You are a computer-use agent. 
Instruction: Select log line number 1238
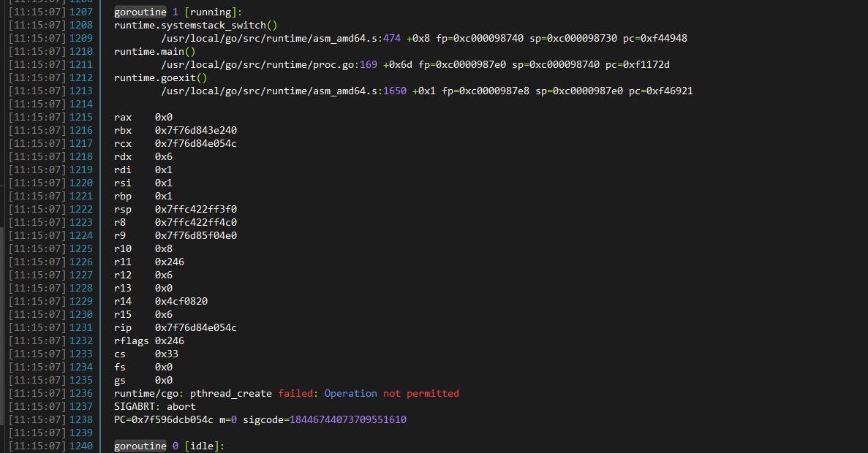(81, 420)
